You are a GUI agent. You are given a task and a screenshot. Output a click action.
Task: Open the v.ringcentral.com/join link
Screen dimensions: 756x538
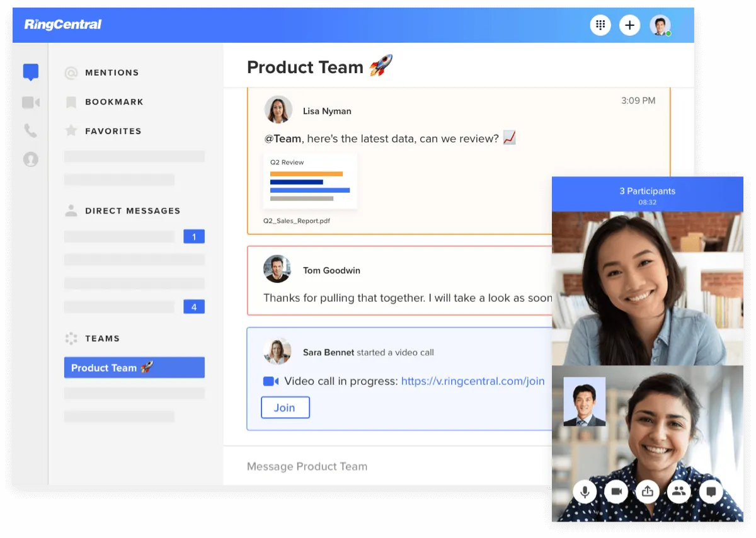tap(472, 381)
